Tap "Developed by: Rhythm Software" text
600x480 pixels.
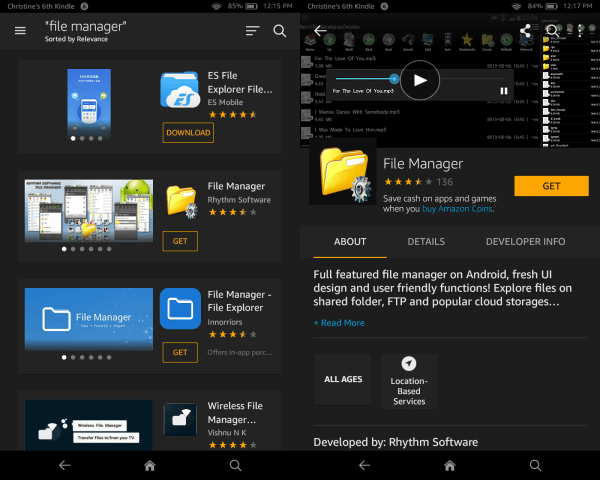tap(396, 442)
